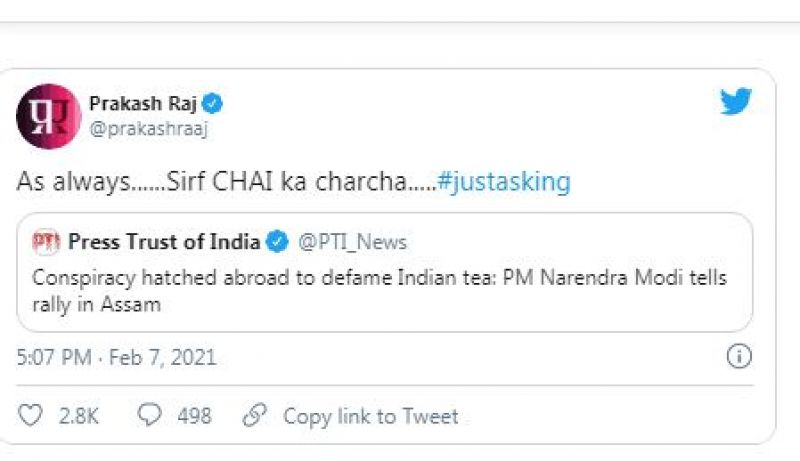Viewport: 800px width, 461px height.
Task: Click the Prakash Raj display name
Action: coord(143,104)
